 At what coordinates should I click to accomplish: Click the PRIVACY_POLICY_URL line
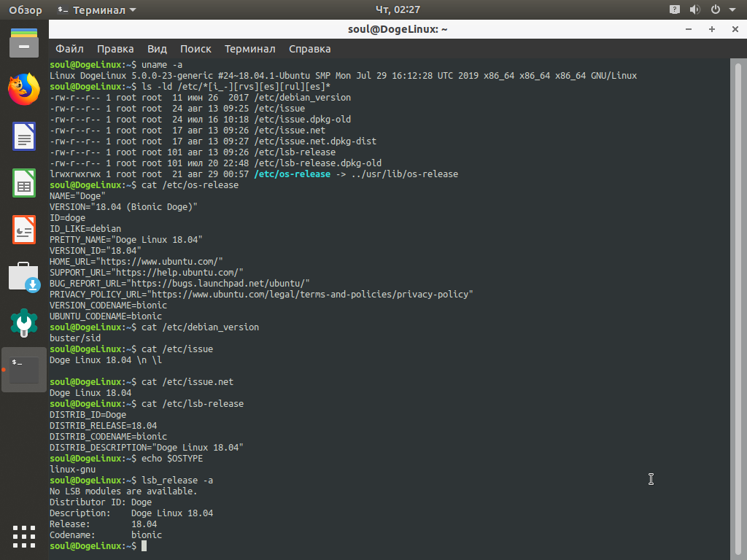pos(261,295)
